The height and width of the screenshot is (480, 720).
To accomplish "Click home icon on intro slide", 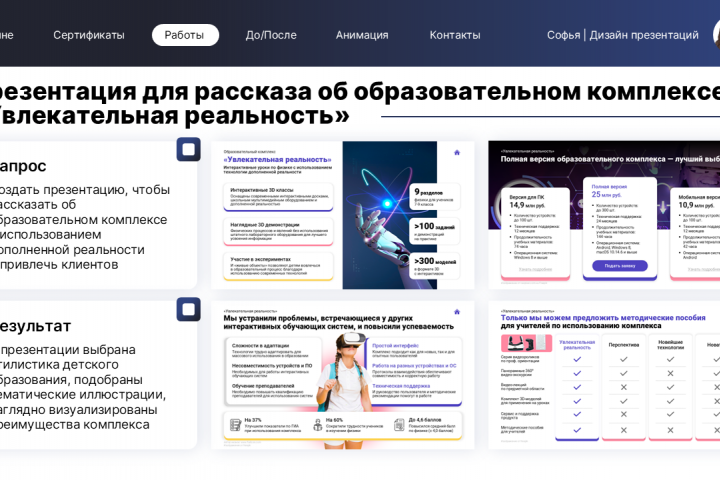I will pyautogui.click(x=457, y=152).
